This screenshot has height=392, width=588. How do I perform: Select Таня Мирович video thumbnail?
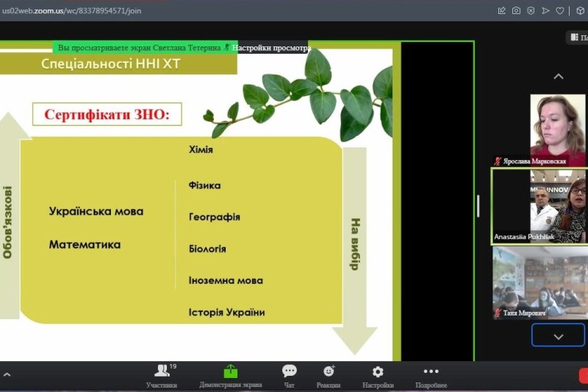540,283
